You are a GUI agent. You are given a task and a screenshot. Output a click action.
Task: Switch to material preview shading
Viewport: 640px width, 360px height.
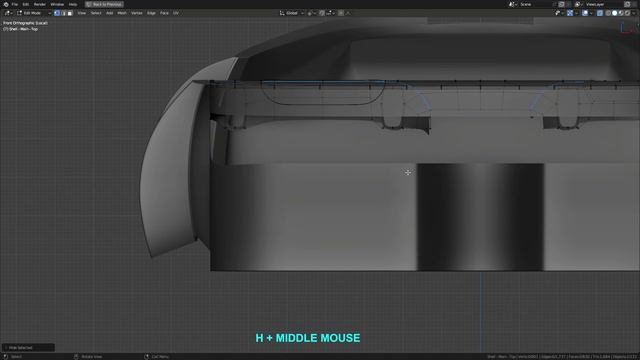pos(621,13)
